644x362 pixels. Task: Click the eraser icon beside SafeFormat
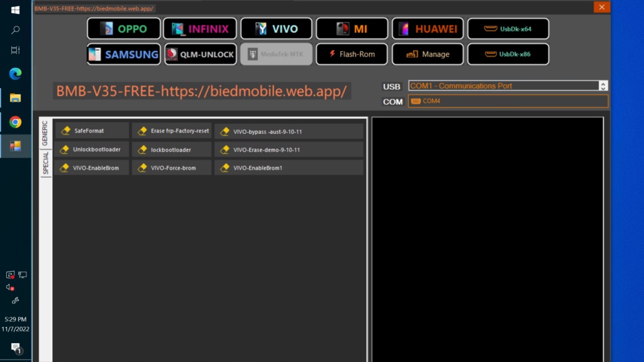coord(65,131)
